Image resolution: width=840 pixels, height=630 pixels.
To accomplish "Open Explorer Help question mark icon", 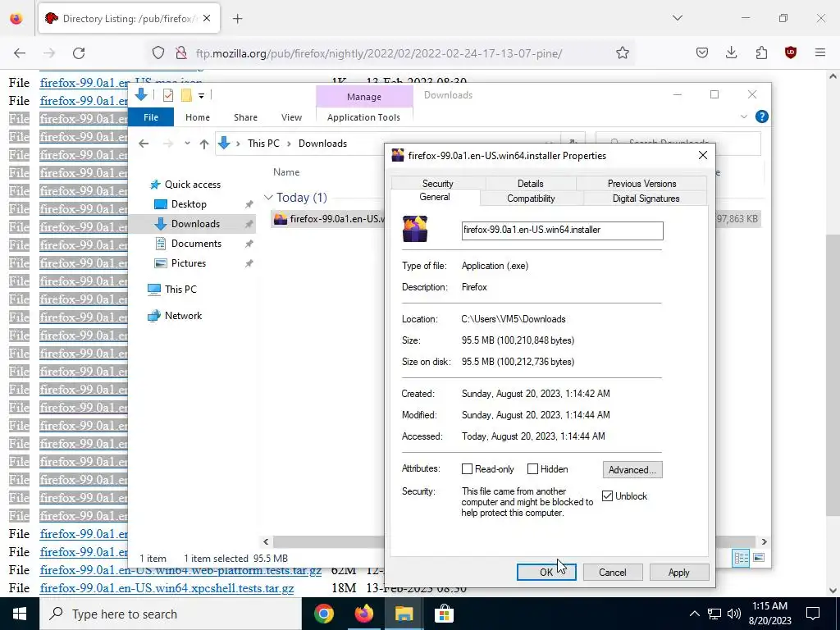I will click(761, 116).
